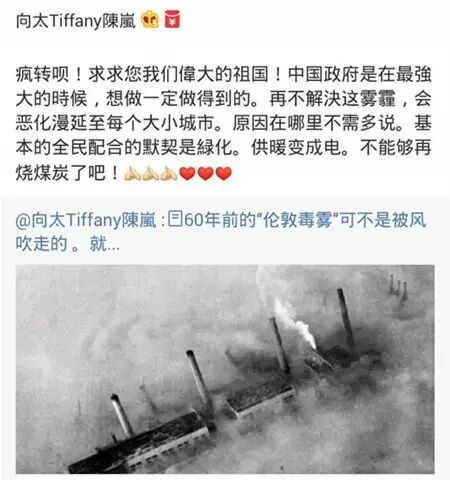Expand the truncated "就..." repost text

104,244
